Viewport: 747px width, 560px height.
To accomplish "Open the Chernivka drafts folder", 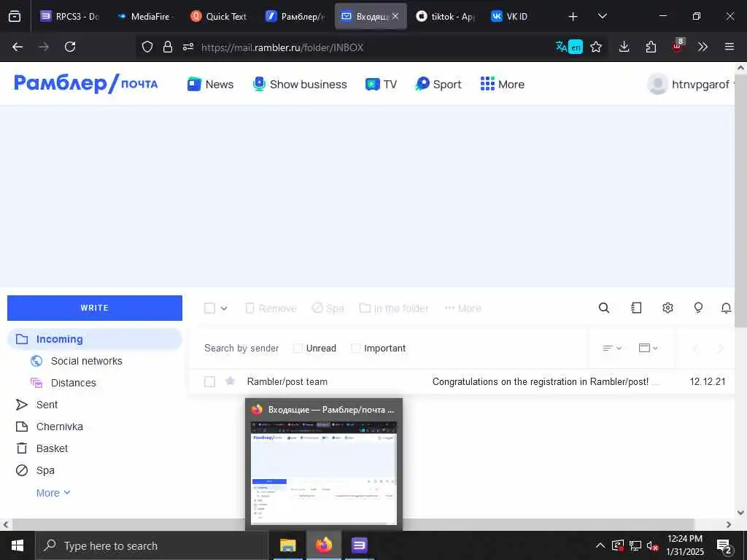I will (60, 427).
